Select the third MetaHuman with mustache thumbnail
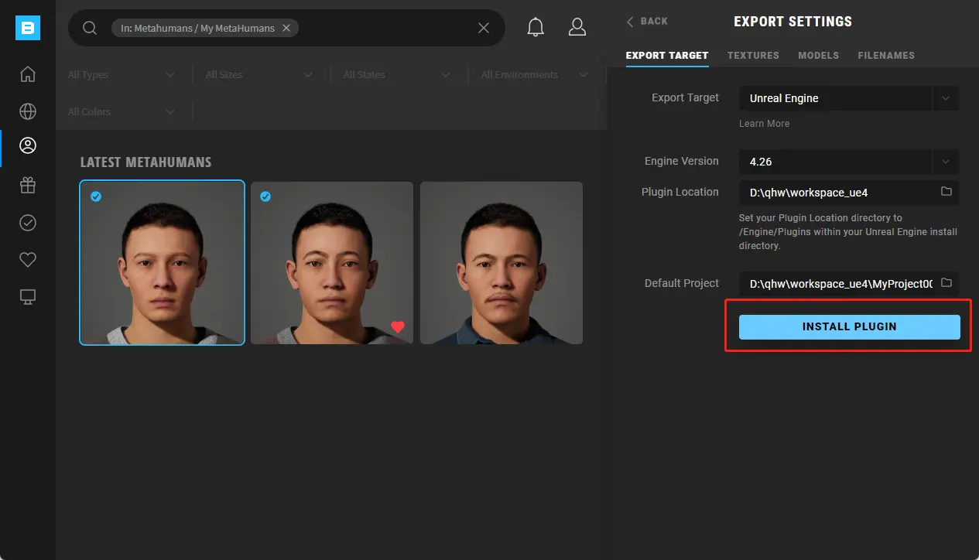This screenshot has width=979, height=560. 501,263
